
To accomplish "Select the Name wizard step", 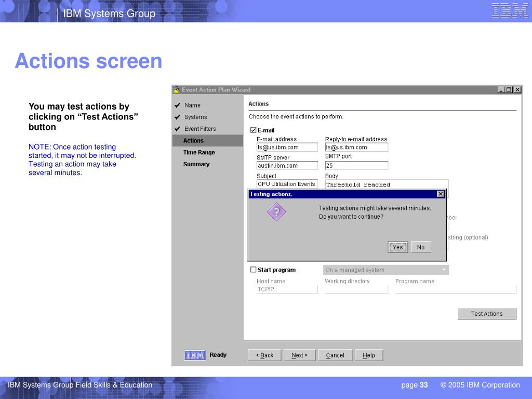I will [x=192, y=105].
